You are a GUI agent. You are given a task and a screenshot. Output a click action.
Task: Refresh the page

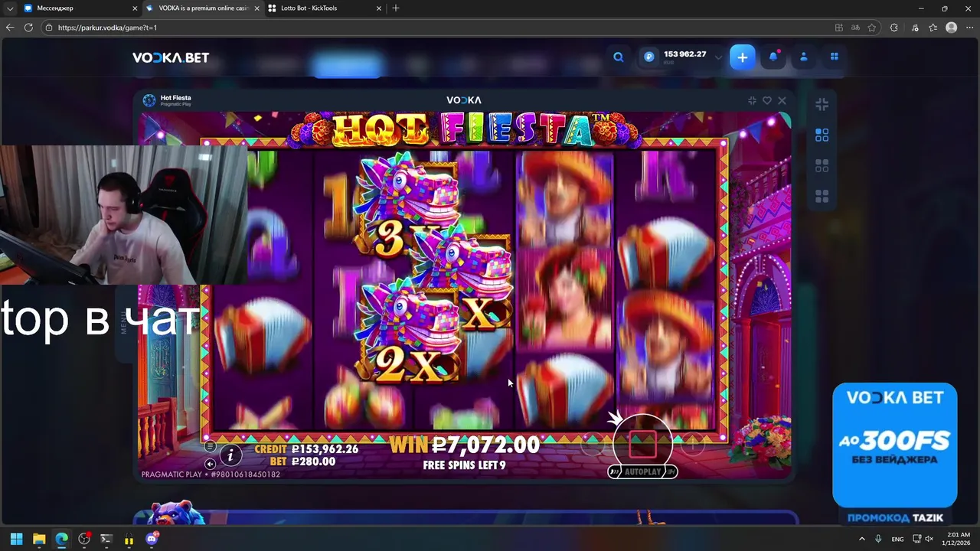(28, 28)
